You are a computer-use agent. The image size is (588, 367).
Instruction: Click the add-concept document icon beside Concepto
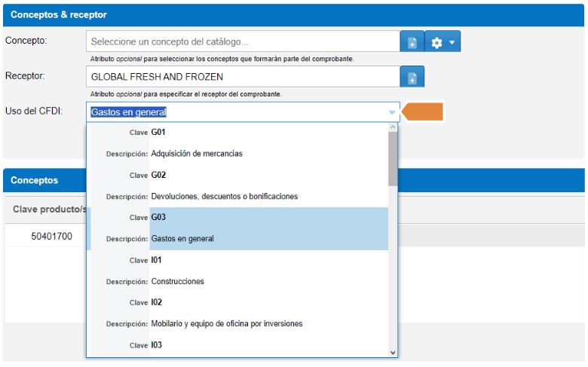[x=412, y=42]
